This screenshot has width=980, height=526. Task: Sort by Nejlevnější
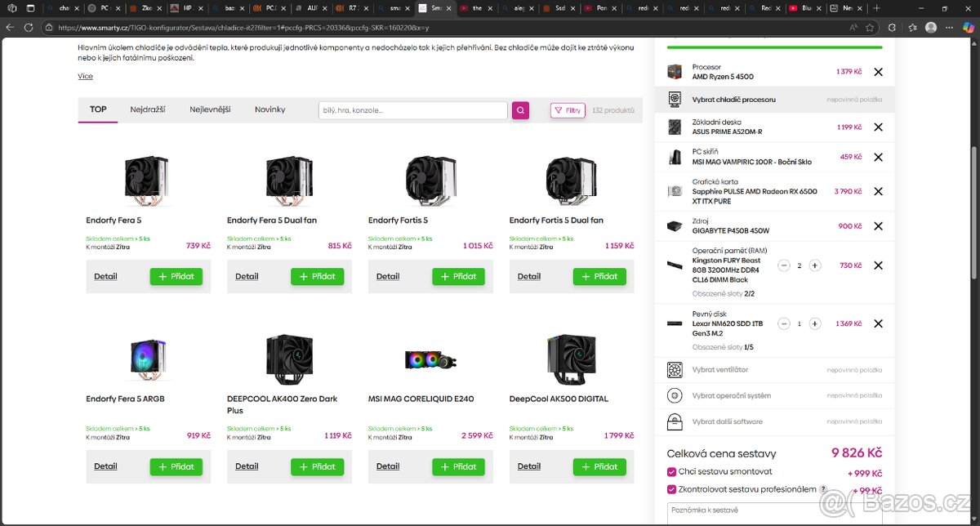click(x=210, y=109)
